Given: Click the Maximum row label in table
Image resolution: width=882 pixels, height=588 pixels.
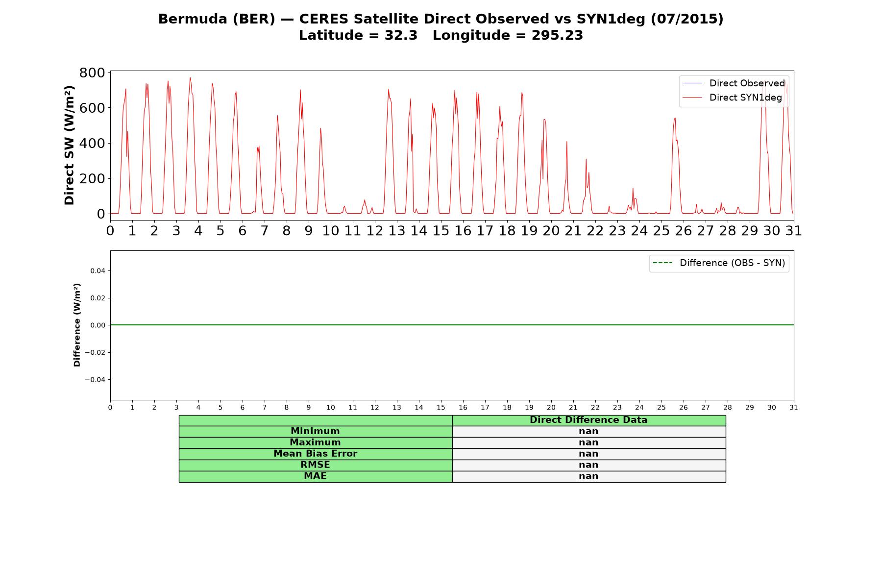Looking at the screenshot, I should pos(315,442).
